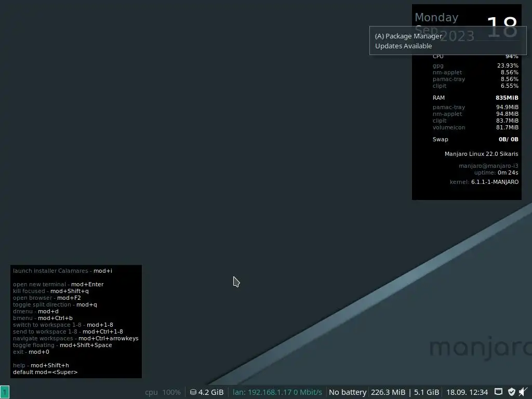Click the clipit 6.55% CPU row

point(475,86)
